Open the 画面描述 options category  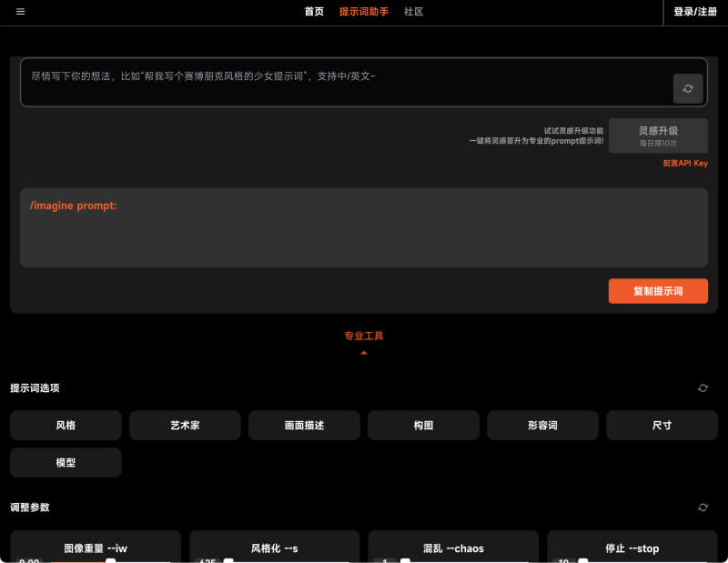[304, 426]
